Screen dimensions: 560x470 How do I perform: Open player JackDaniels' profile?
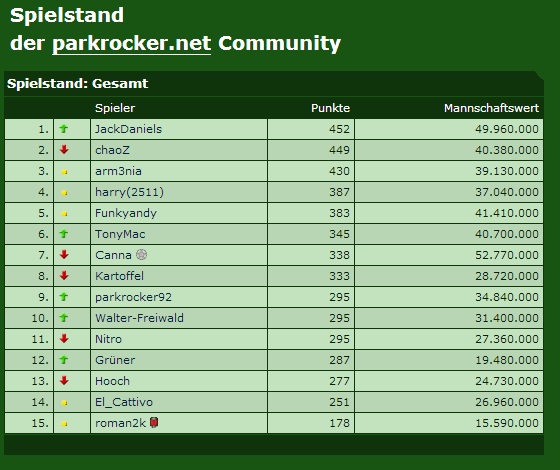pyautogui.click(x=128, y=129)
